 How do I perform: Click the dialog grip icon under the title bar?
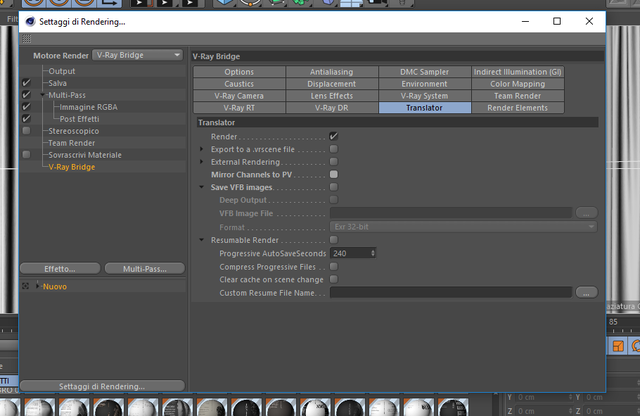(27, 39)
